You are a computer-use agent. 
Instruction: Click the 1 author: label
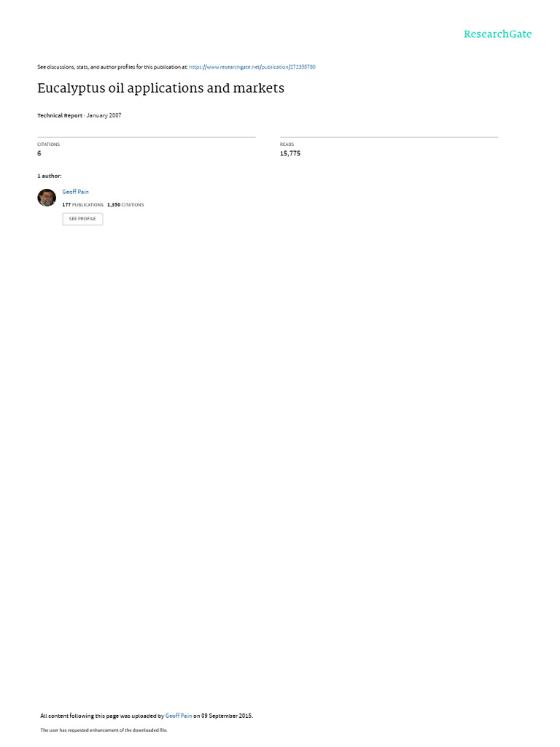point(50,177)
